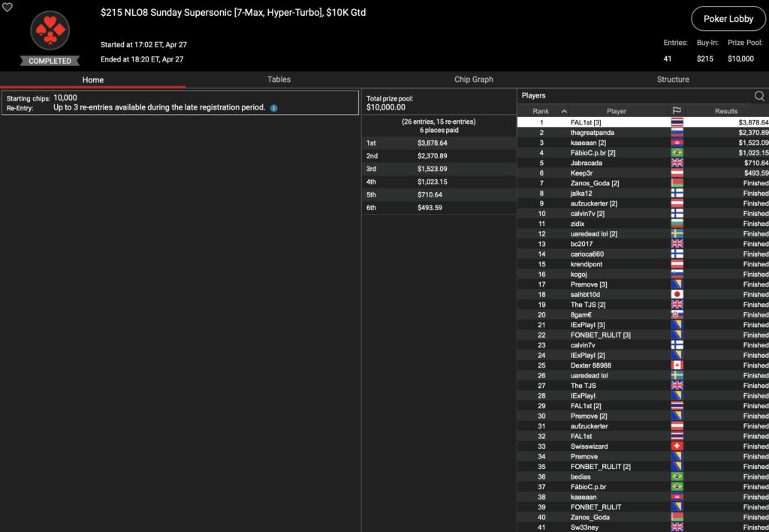
Task: Select player carioca660
Action: pos(587,254)
